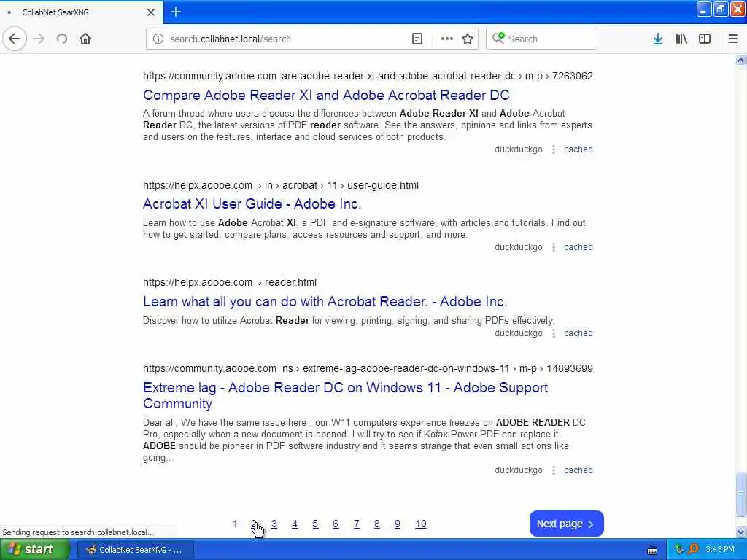The image size is (747, 560).
Task: Click the Next page button
Action: click(x=566, y=524)
